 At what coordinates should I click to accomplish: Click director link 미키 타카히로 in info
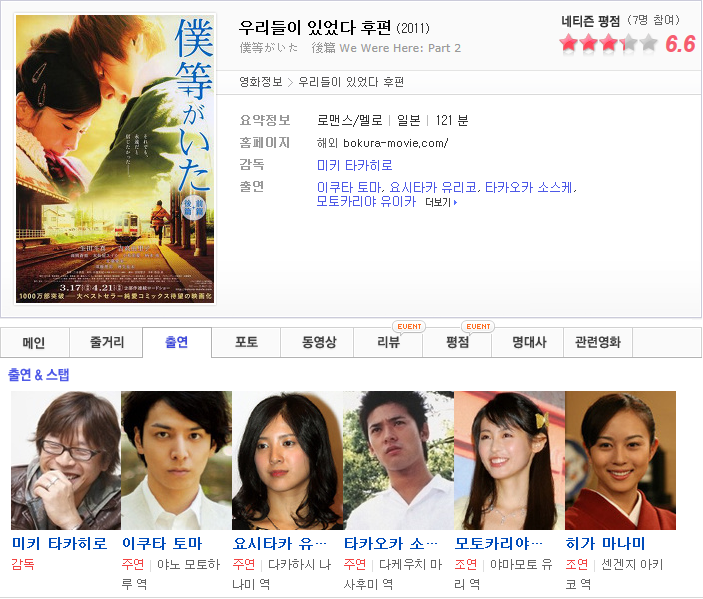[354, 165]
